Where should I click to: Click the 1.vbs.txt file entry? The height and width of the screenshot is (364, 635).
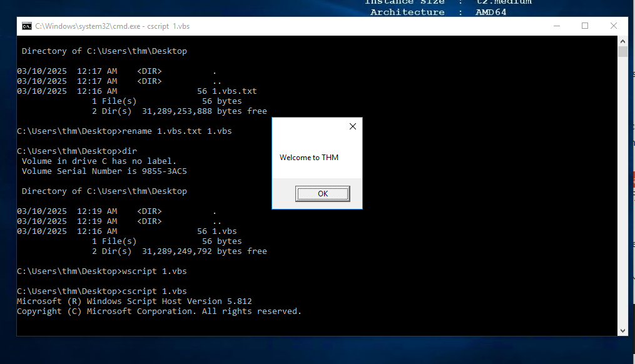coord(234,91)
